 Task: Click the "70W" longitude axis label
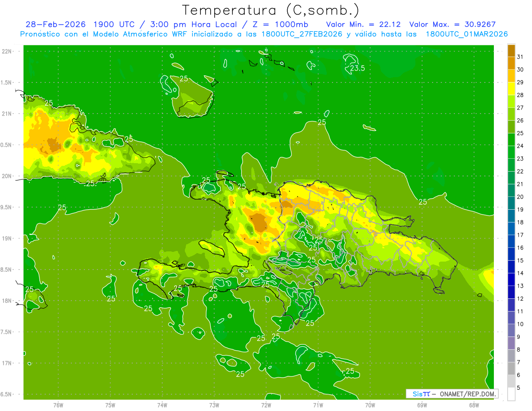pyautogui.click(x=370, y=405)
